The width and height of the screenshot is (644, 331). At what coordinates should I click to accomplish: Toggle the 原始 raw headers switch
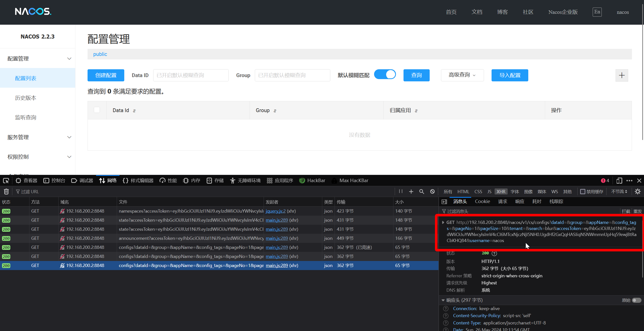(637, 300)
